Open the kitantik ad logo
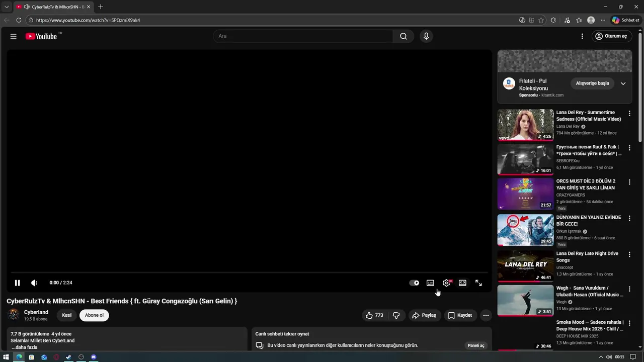Viewport: 644px width, 362px height. 509,83
